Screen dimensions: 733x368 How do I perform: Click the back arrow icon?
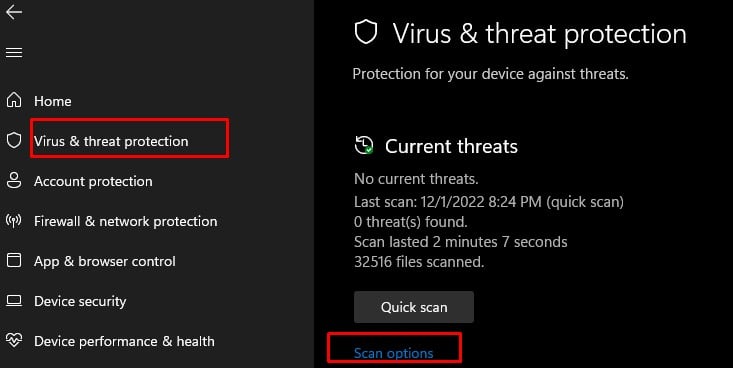tap(14, 13)
